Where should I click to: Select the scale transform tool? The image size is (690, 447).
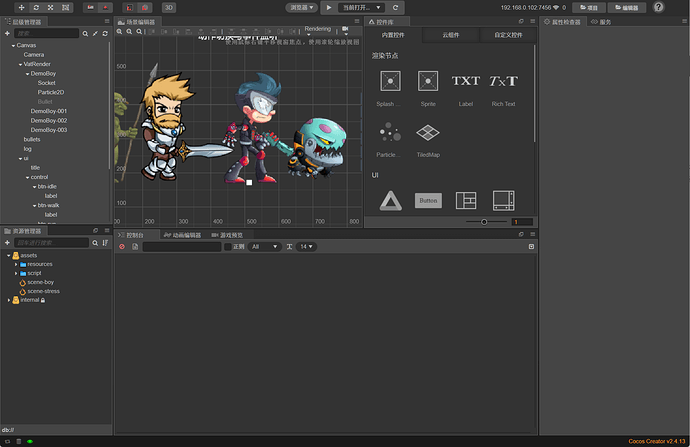(51, 7)
